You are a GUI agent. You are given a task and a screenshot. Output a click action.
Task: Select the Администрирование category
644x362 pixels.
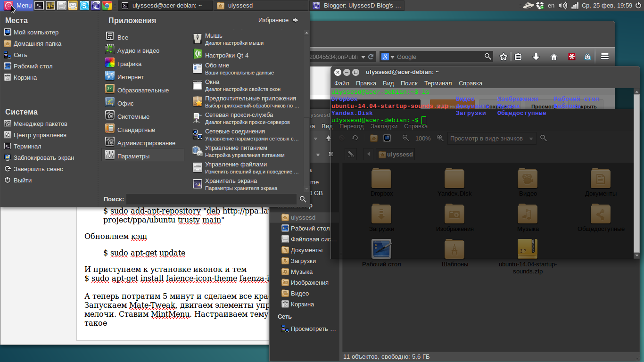coord(143,143)
